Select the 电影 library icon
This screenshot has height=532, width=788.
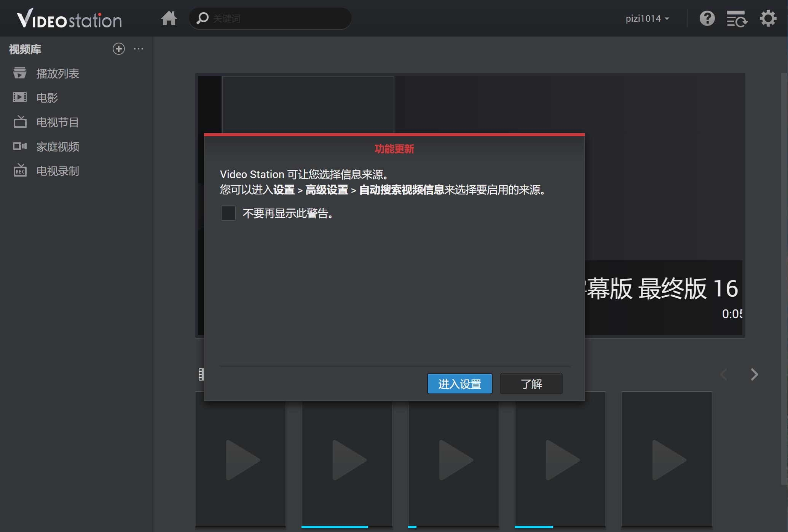click(x=20, y=97)
